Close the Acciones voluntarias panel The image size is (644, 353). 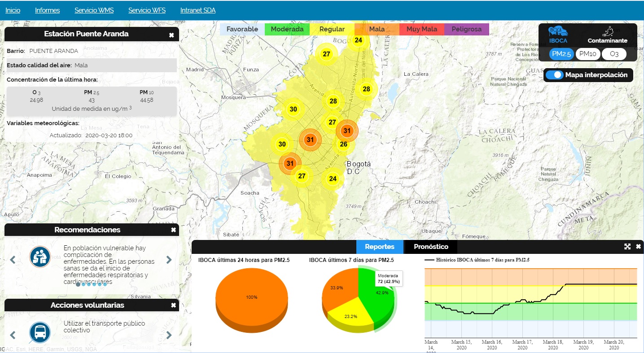pyautogui.click(x=173, y=305)
